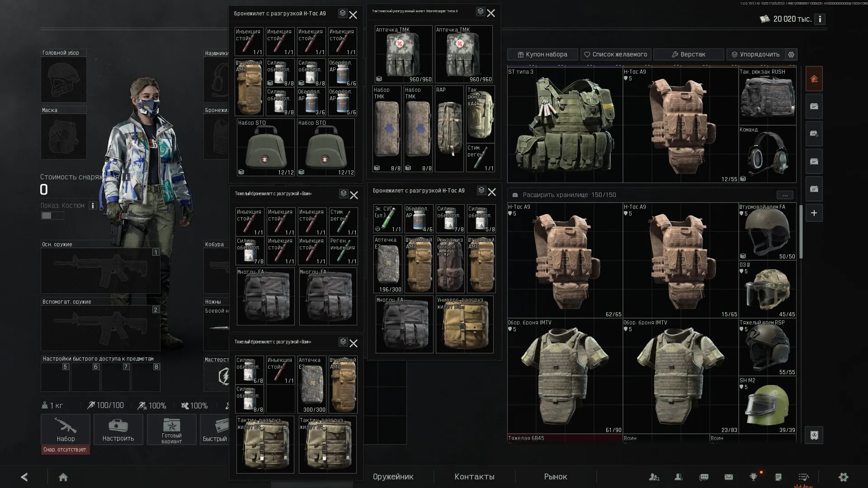
Task: Go to lobby with the home icon
Action: (x=63, y=477)
